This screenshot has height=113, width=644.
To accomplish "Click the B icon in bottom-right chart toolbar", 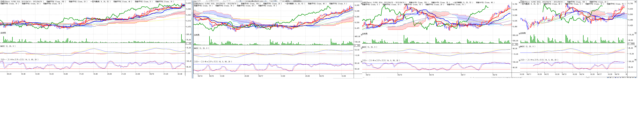I will [x=628, y=77].
